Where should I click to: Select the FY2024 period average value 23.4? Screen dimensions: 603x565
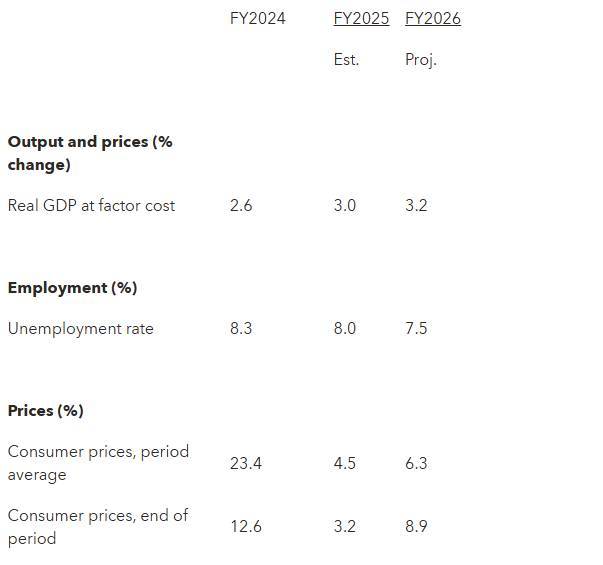(x=246, y=463)
